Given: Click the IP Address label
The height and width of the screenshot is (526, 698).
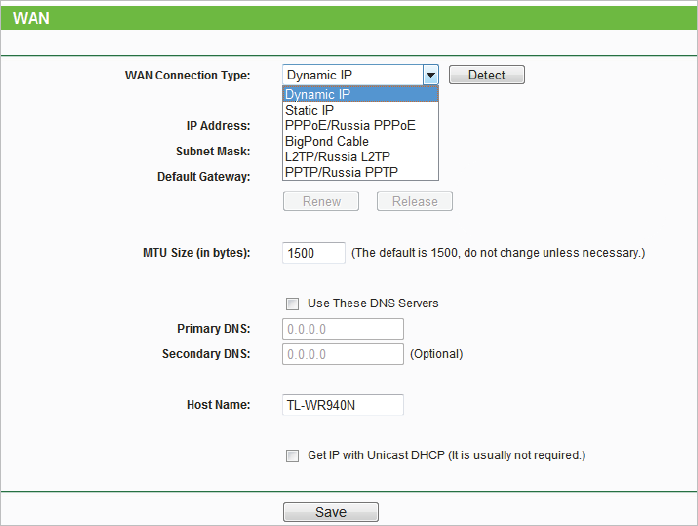Looking at the screenshot, I should tap(219, 126).
